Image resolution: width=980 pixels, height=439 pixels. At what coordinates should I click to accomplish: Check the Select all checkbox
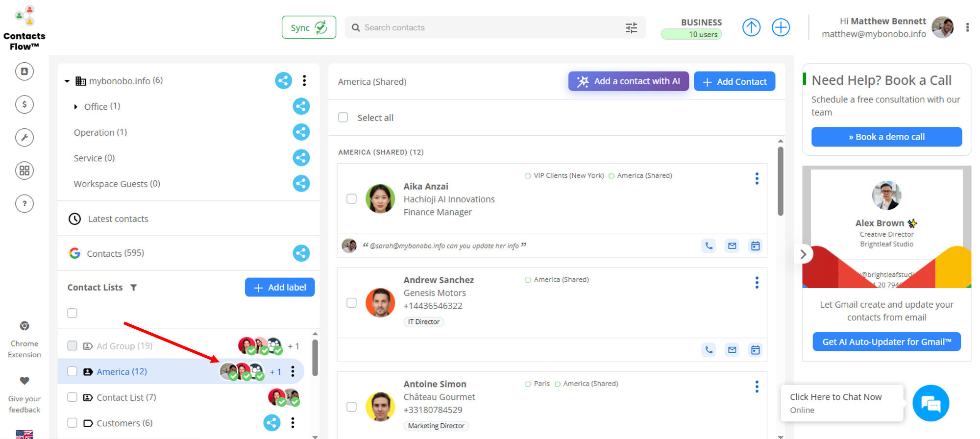343,118
